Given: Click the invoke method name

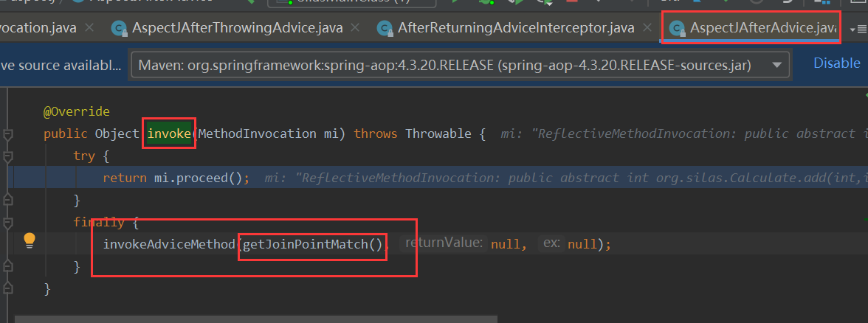Looking at the screenshot, I should point(169,133).
